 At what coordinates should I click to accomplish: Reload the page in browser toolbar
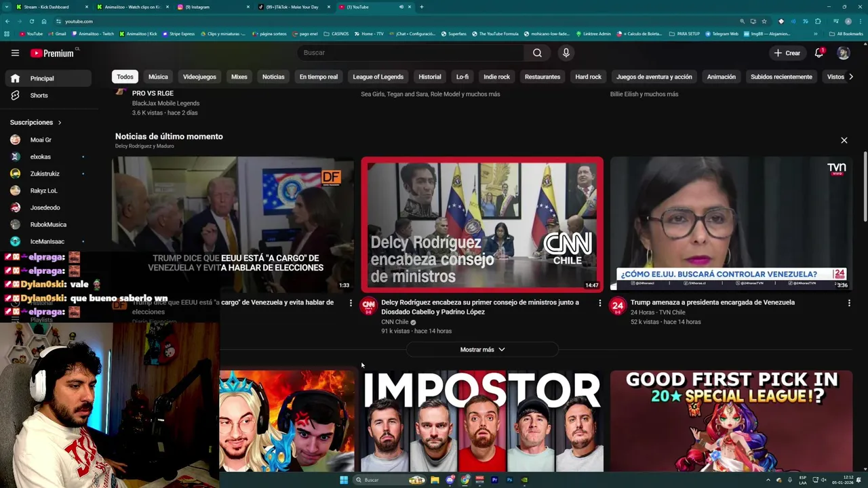[x=31, y=21]
